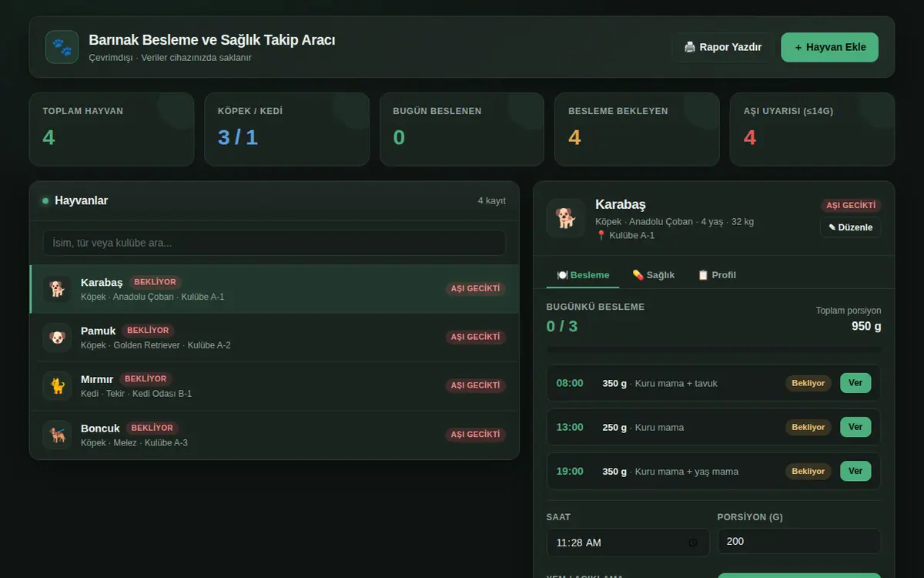Open the time picker clock icon
The width and height of the screenshot is (924, 578).
[x=693, y=543]
